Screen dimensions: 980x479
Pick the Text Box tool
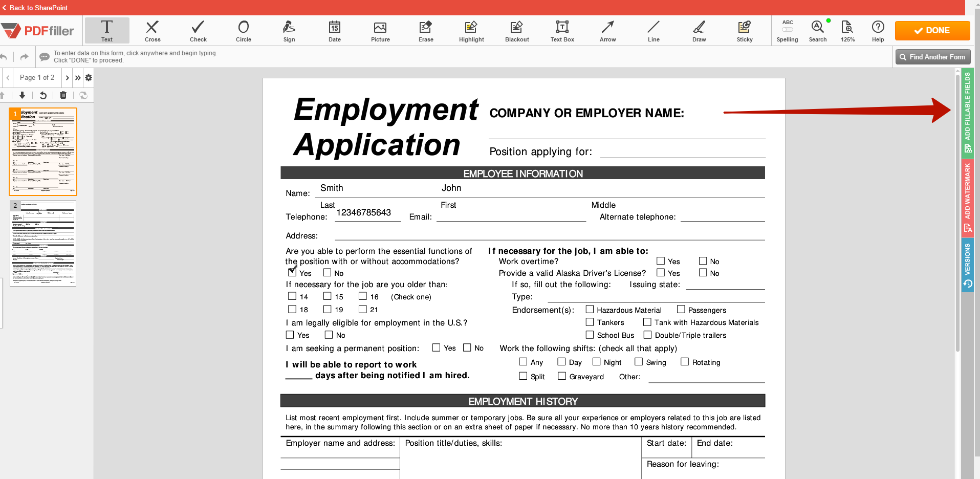click(x=562, y=30)
